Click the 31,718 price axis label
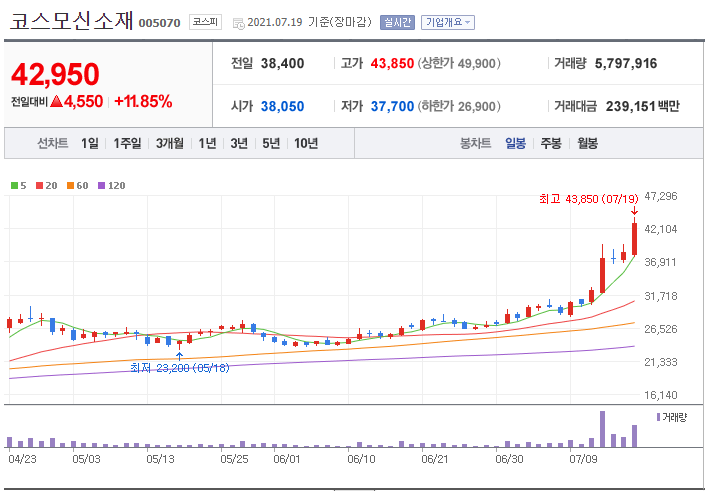Image resolution: width=705 pixels, height=491 pixels. (x=660, y=296)
